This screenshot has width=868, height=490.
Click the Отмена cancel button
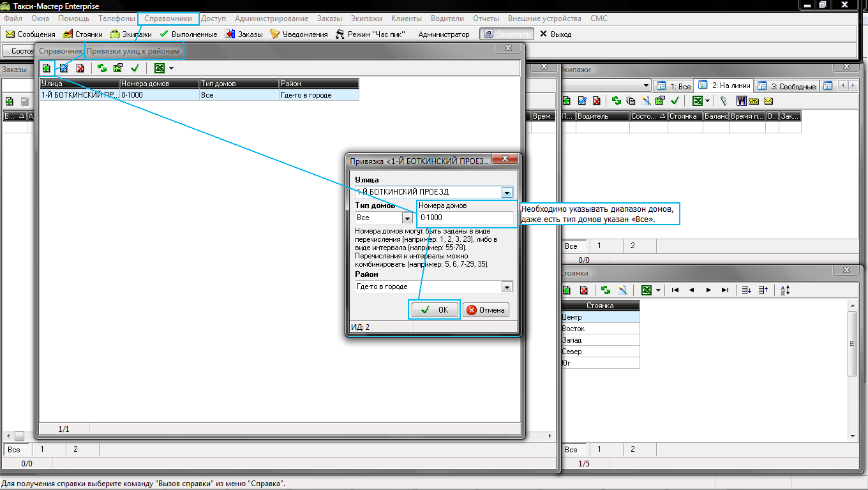(486, 310)
